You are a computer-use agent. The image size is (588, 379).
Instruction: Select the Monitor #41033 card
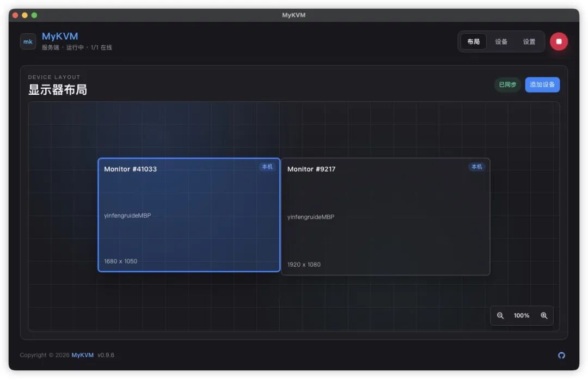[189, 215]
